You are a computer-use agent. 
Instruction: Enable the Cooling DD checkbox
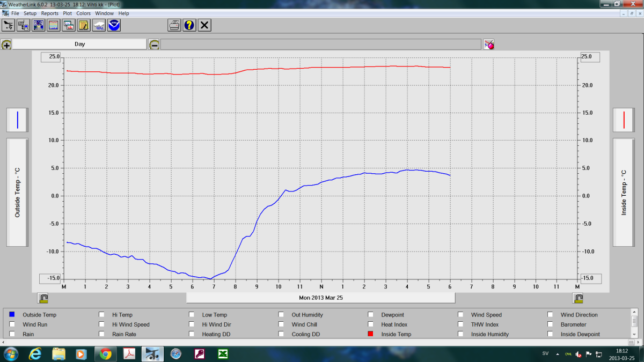281,334
